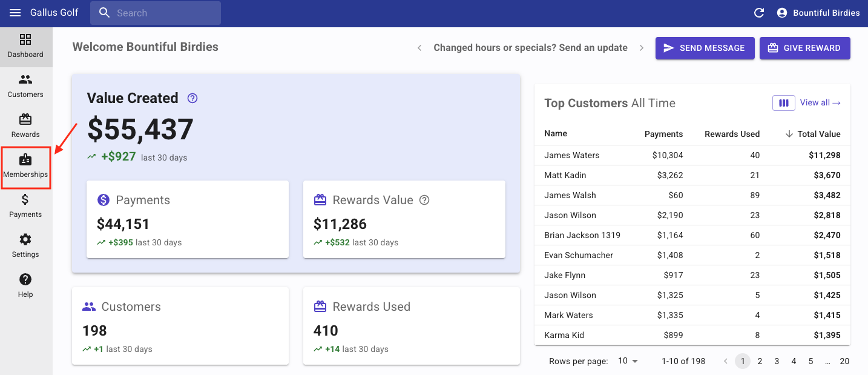Open the Bountiful Birdies account icon
This screenshot has height=375, width=868.
coord(782,13)
